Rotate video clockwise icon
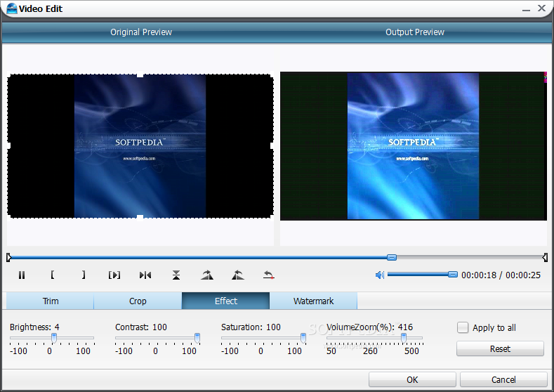 (207, 275)
